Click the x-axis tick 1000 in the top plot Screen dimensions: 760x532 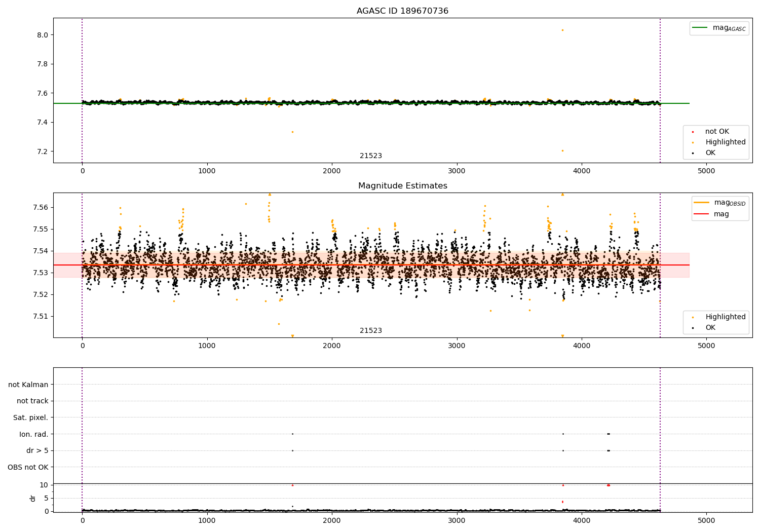point(207,171)
